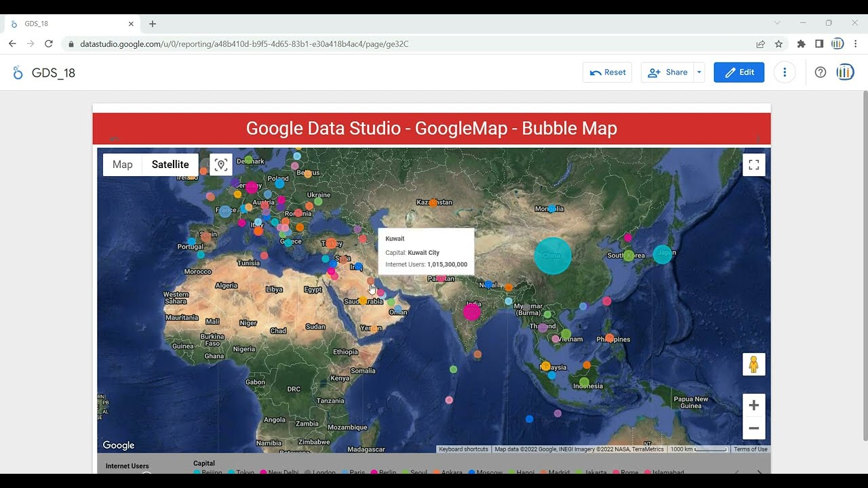Switch to Map view
Viewport: 868px width, 488px height.
(123, 165)
